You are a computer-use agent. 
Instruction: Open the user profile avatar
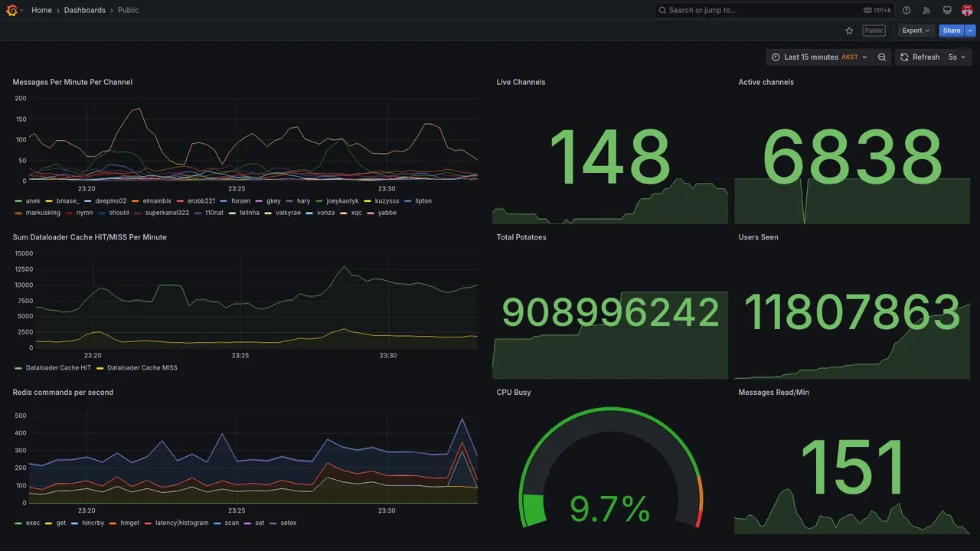[967, 11]
